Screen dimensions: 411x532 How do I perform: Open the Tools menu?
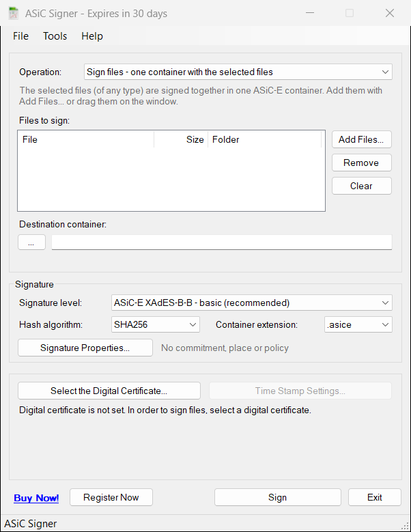55,36
